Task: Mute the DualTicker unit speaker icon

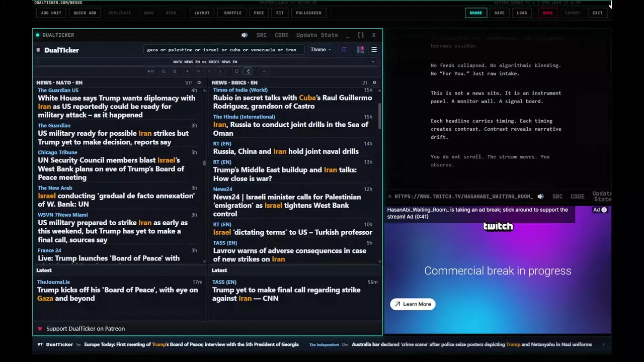Action: tap(245, 35)
